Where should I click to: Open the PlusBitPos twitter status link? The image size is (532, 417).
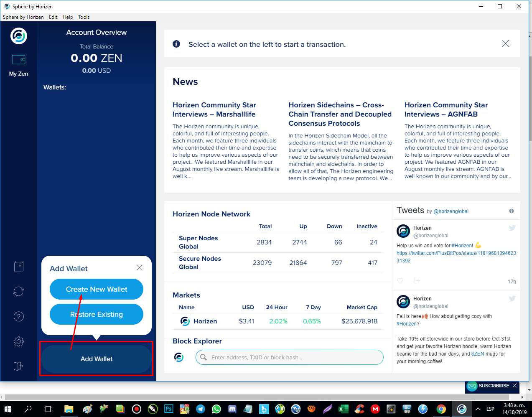[x=456, y=257]
